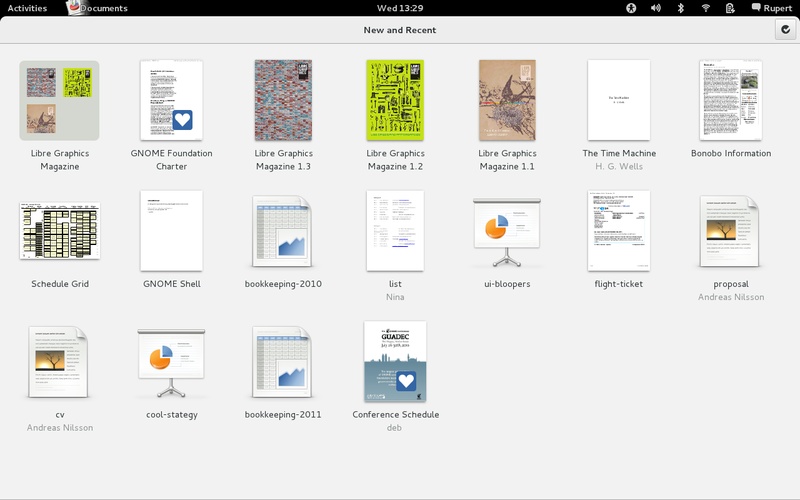
Task: Open the volume control in the top bar
Action: pyautogui.click(x=656, y=8)
